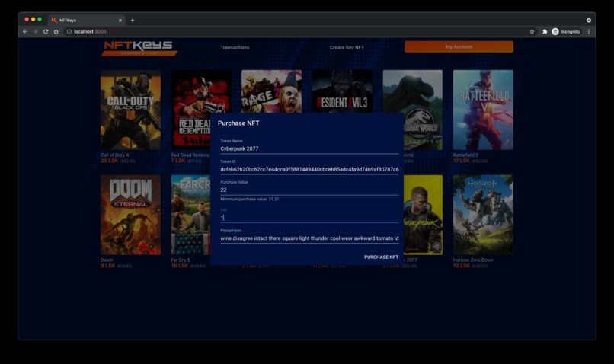
Task: Open the Create Key NFT page
Action: tap(347, 47)
